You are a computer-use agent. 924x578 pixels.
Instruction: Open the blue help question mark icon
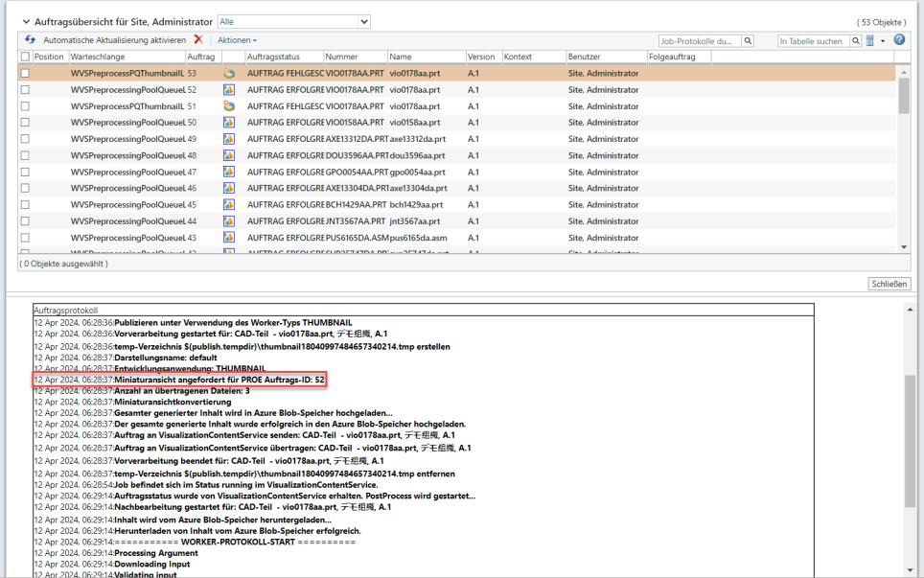click(x=899, y=39)
